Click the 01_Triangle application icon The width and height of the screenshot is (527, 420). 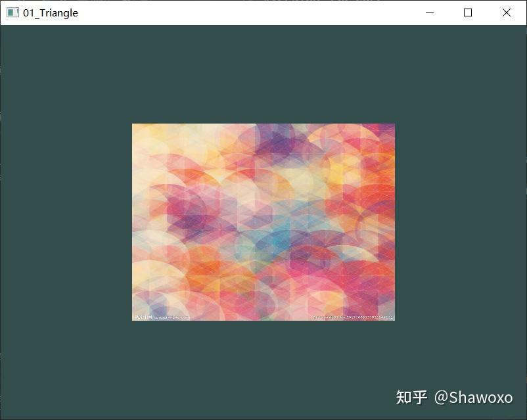pos(12,12)
